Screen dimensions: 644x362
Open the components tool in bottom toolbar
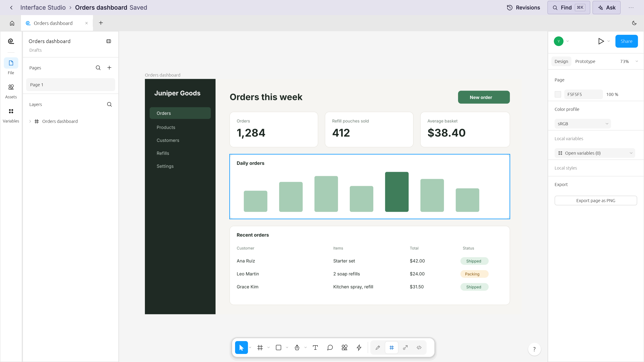[345, 348]
